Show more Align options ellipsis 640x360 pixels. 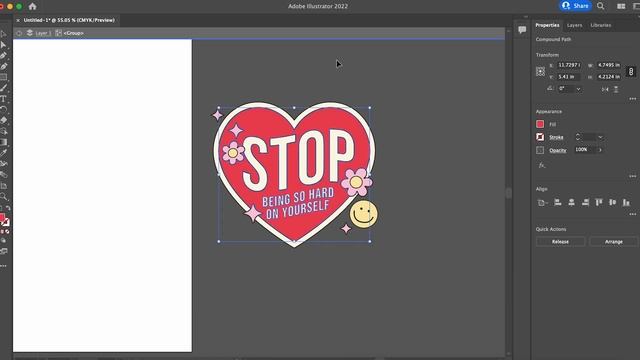coord(632,214)
